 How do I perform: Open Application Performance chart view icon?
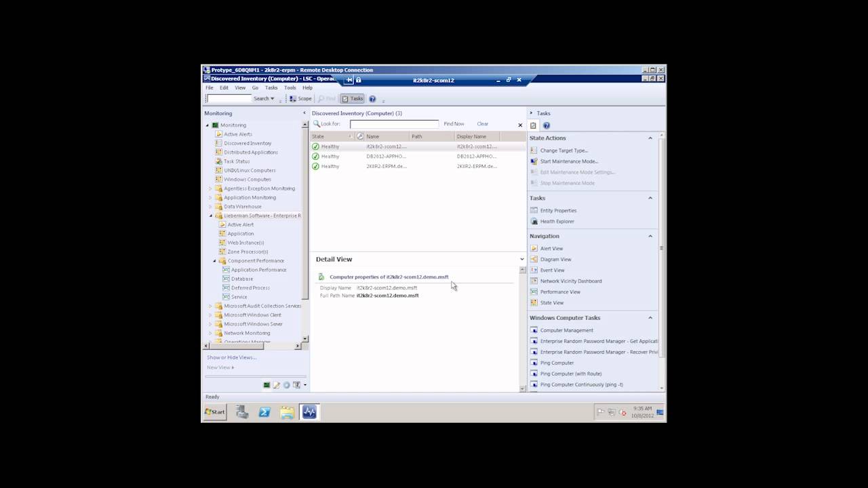[226, 270]
